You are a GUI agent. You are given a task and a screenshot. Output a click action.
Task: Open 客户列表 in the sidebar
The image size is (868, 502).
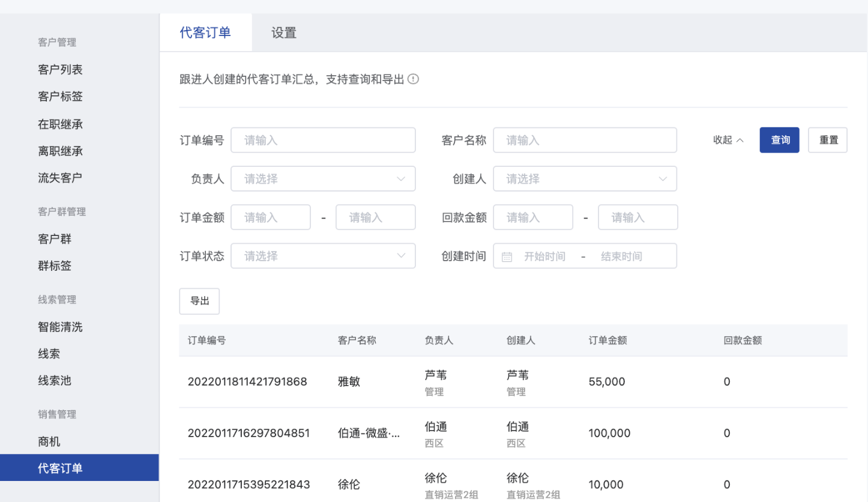(60, 70)
